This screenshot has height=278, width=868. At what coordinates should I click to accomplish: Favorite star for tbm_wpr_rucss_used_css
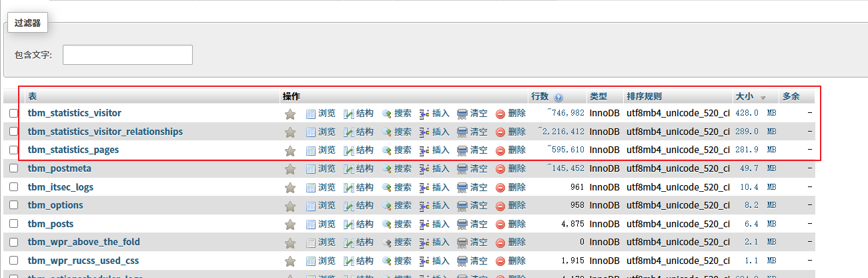(x=290, y=261)
